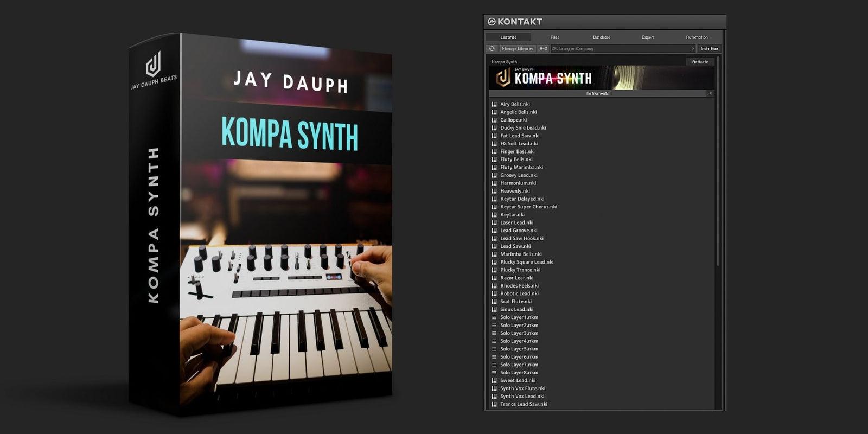Image resolution: width=868 pixels, height=434 pixels.
Task: Collapse the Instruments section header
Action: point(597,93)
